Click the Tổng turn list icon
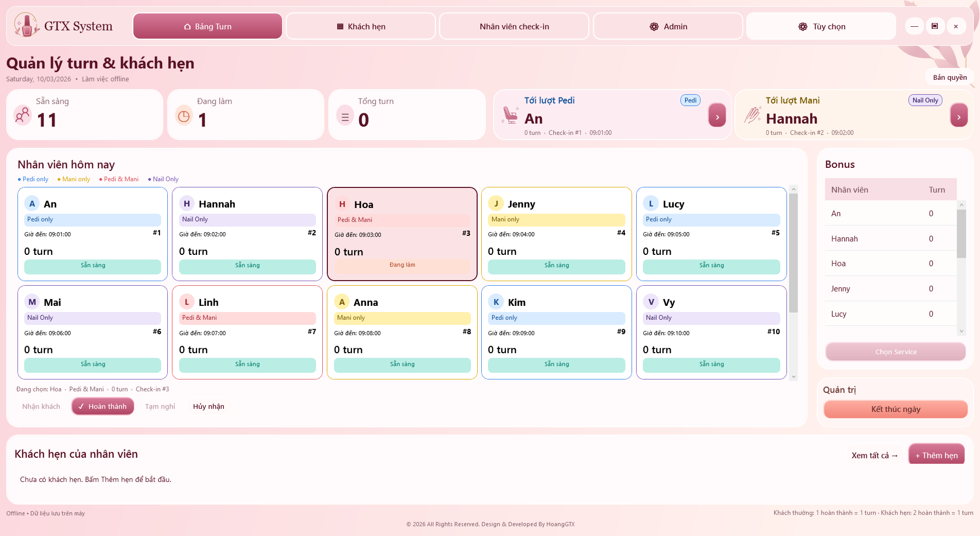Viewport: 980px width, 536px height. 345,117
